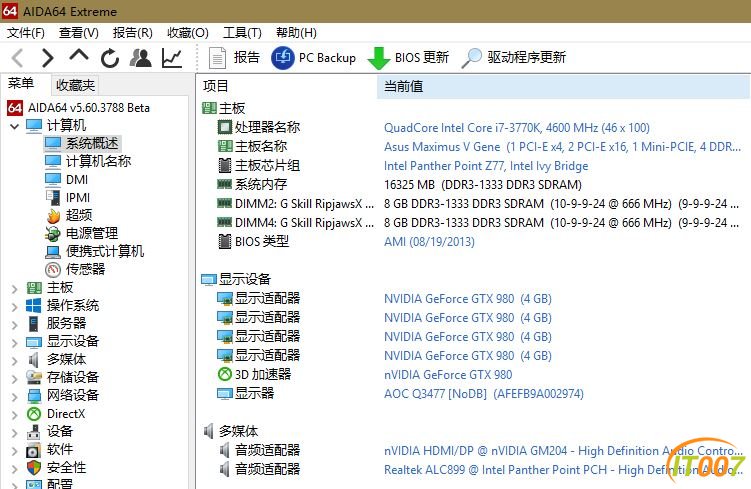751x489 pixels.
Task: Open the 收藏(O) menu
Action: [188, 33]
